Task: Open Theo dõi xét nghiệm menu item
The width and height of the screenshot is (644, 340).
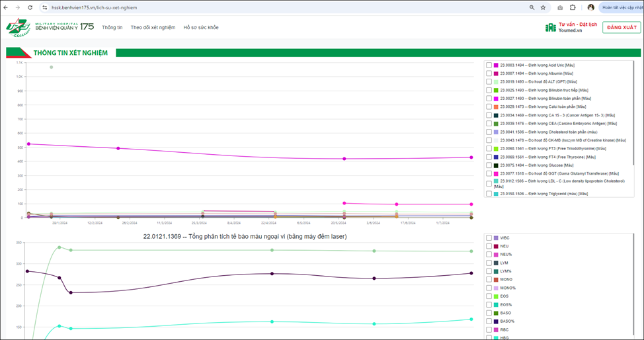Action: coord(153,28)
